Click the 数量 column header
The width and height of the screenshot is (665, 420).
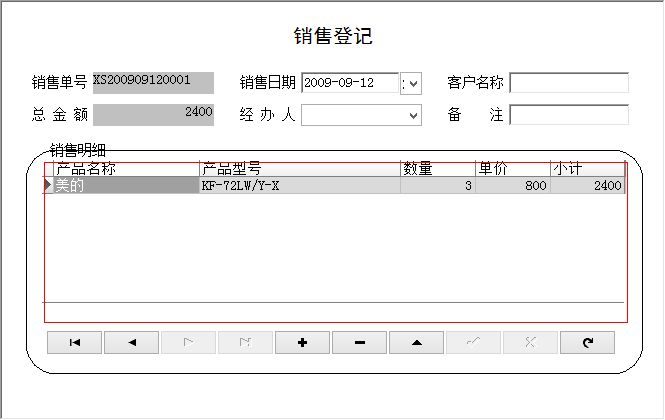point(438,169)
